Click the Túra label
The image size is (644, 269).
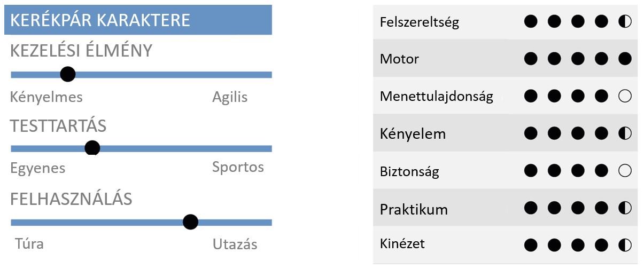(x=29, y=244)
